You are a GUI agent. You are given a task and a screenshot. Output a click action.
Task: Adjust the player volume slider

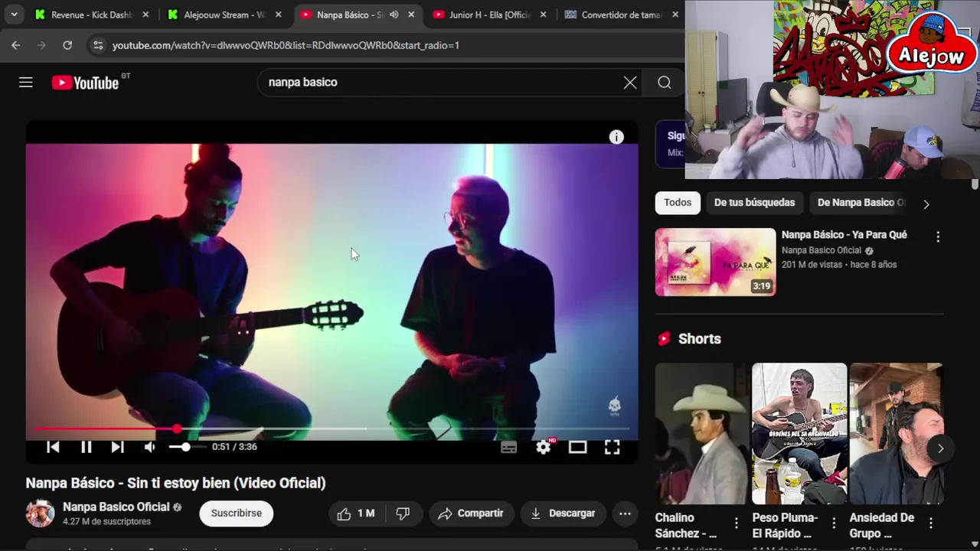pyautogui.click(x=186, y=447)
